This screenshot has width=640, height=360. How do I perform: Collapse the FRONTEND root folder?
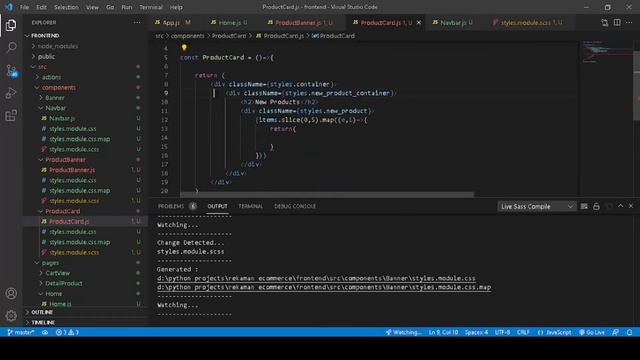point(85,36)
